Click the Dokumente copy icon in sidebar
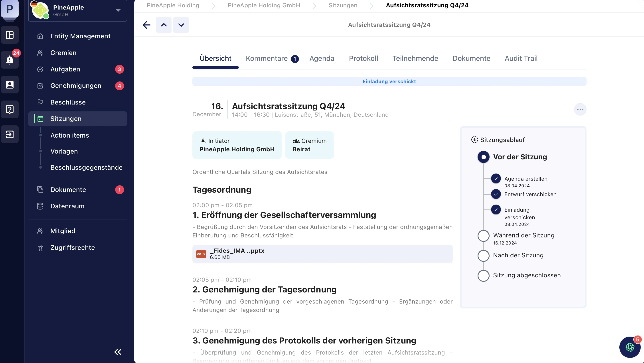This screenshot has width=644, height=363. point(40,189)
